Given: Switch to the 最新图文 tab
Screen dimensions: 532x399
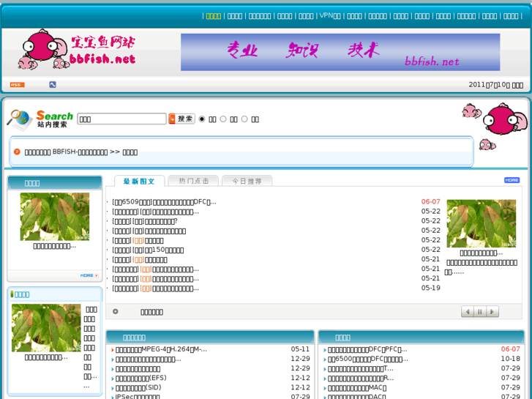Looking at the screenshot, I should (139, 181).
